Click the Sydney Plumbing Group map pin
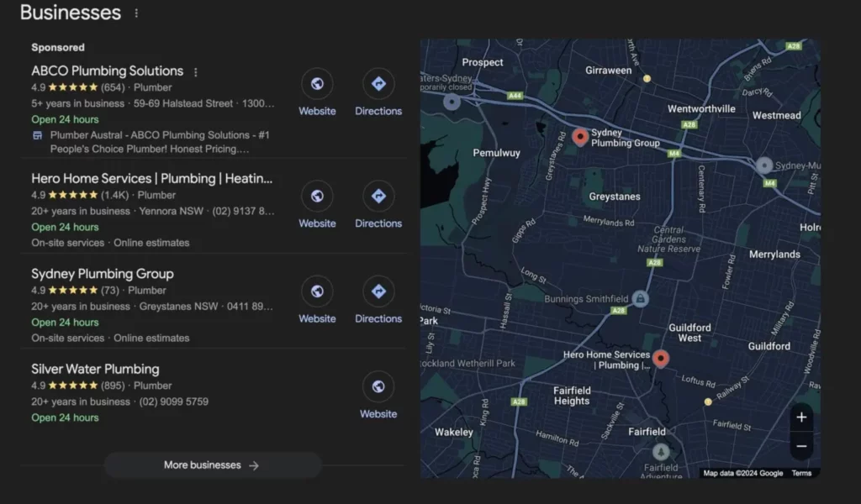861x504 pixels. [x=580, y=136]
